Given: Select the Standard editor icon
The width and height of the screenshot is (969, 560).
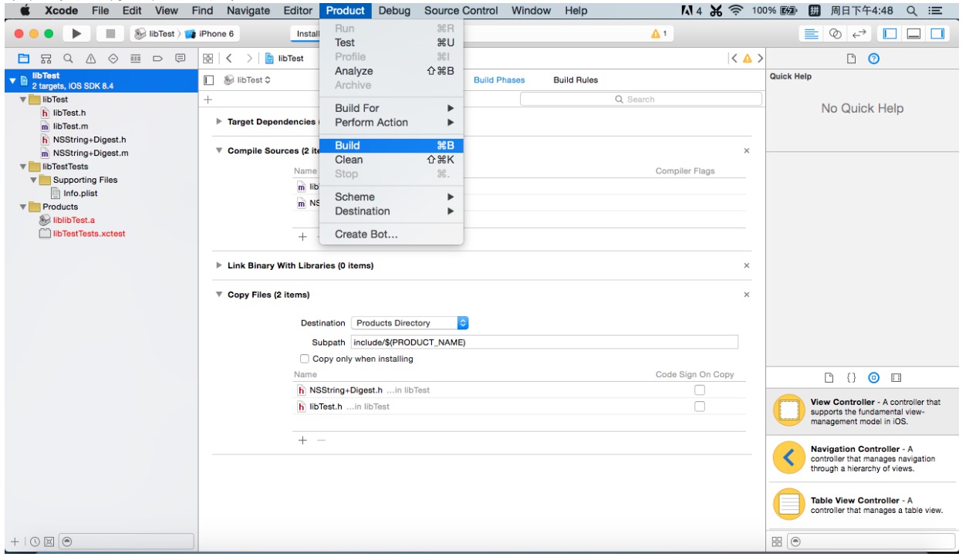Looking at the screenshot, I should (811, 34).
